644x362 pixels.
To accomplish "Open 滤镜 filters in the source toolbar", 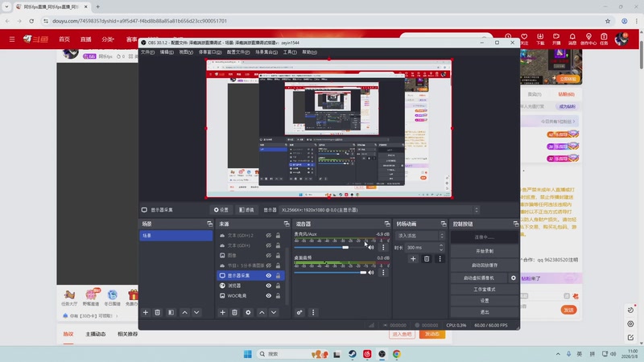I will tap(247, 210).
